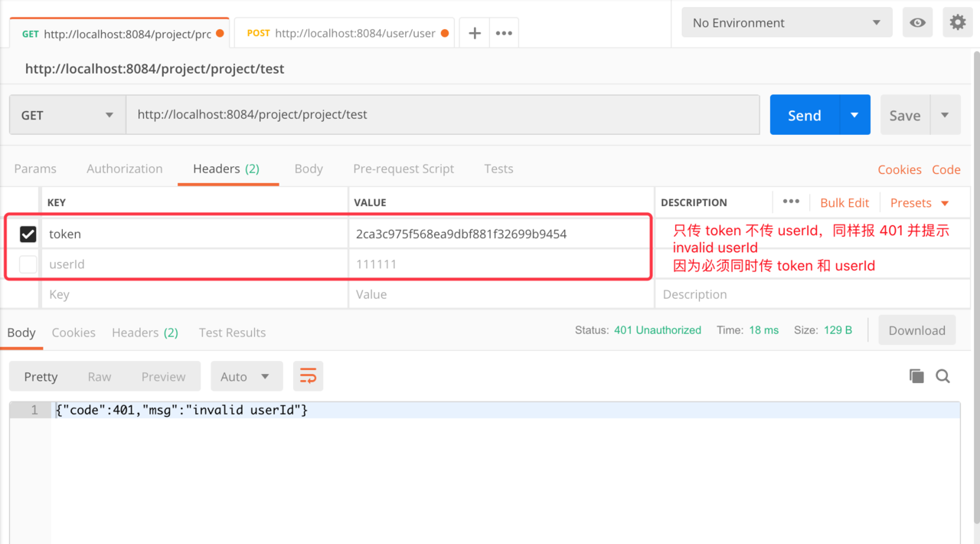Click the Download response button
Screen dimensions: 980x544
pyautogui.click(x=916, y=330)
